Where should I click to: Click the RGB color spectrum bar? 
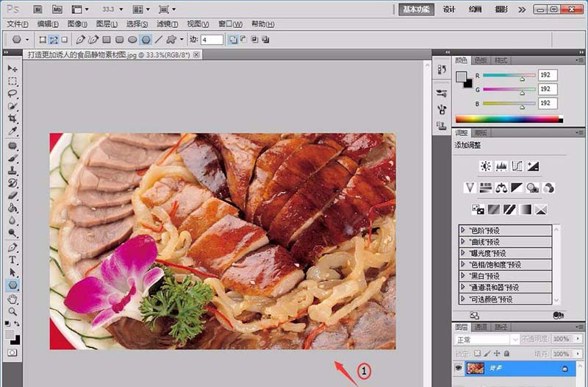tap(508, 118)
